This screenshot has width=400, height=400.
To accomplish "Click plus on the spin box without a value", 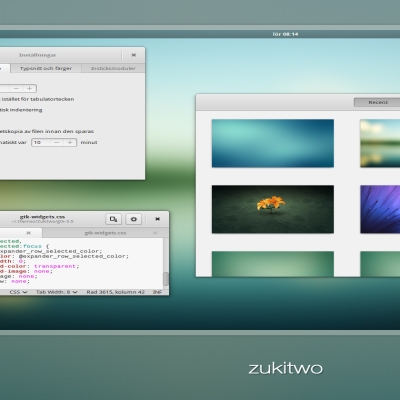I will pyautogui.click(x=29, y=88).
